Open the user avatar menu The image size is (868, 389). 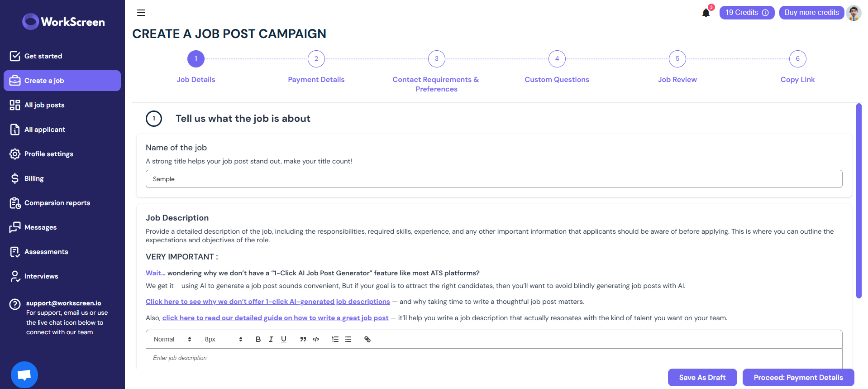tap(854, 13)
